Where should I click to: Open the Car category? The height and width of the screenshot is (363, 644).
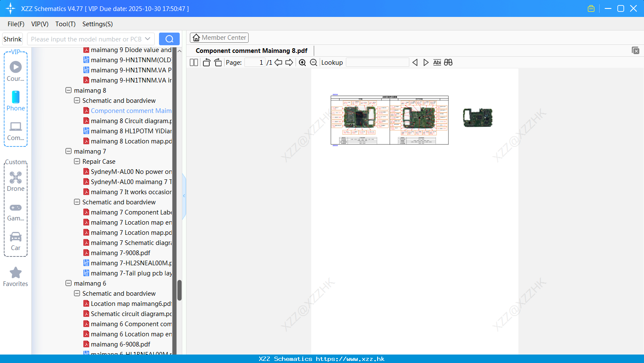point(16,236)
